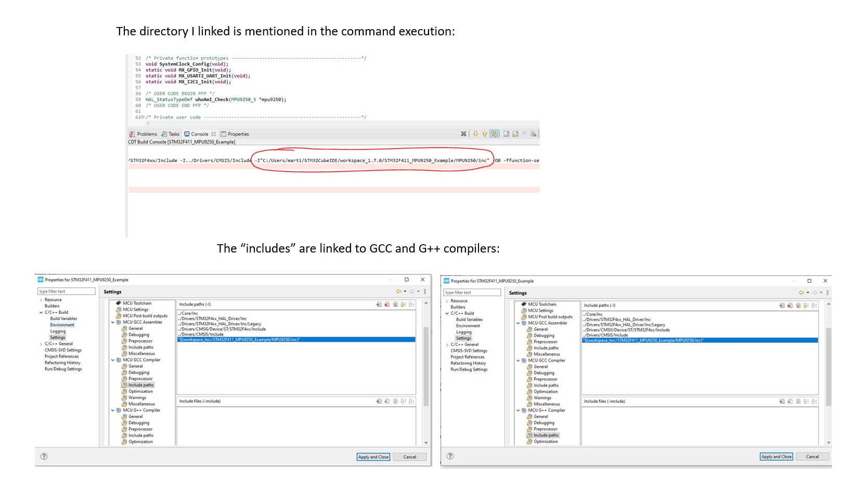Click Edit include path icon in left dialog
The image size is (867, 504).
coord(395,304)
